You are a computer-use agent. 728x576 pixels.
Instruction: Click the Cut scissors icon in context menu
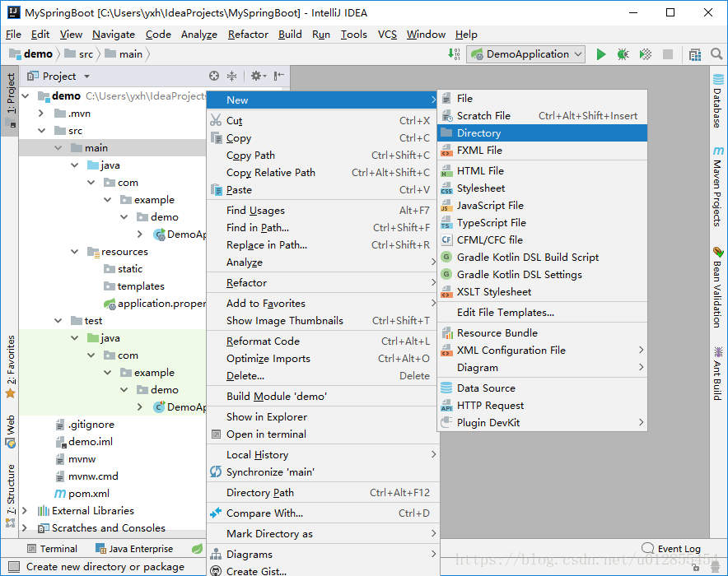216,120
